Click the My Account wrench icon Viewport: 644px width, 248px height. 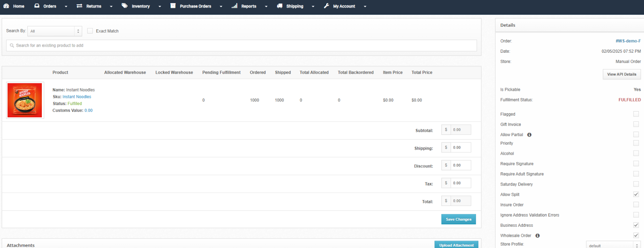click(326, 6)
